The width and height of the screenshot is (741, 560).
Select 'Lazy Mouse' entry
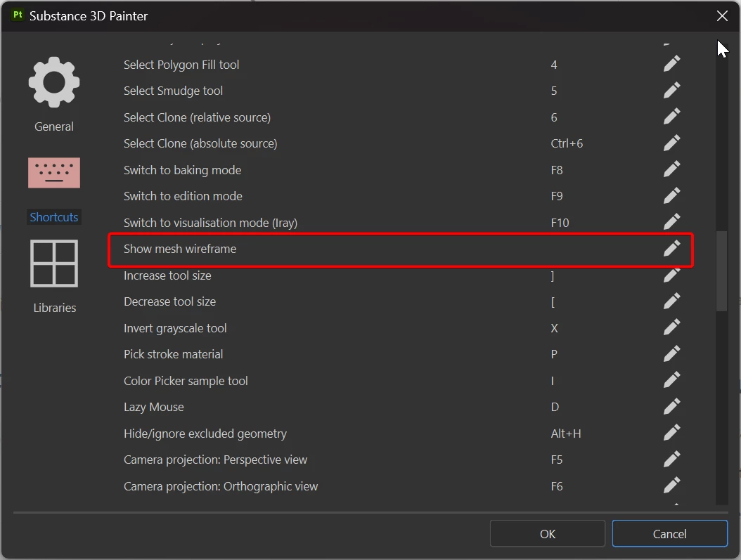[153, 407]
